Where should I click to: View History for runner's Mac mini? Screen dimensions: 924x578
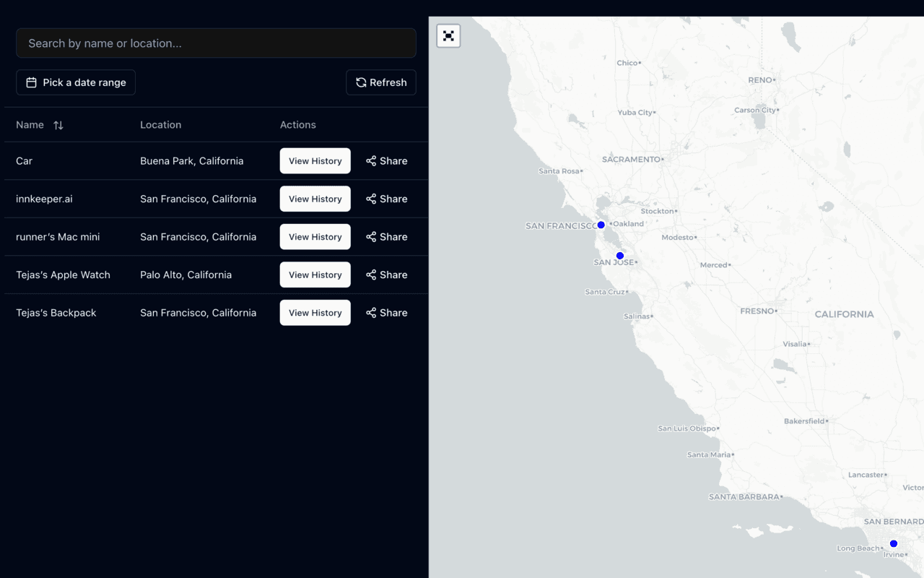pyautogui.click(x=315, y=236)
